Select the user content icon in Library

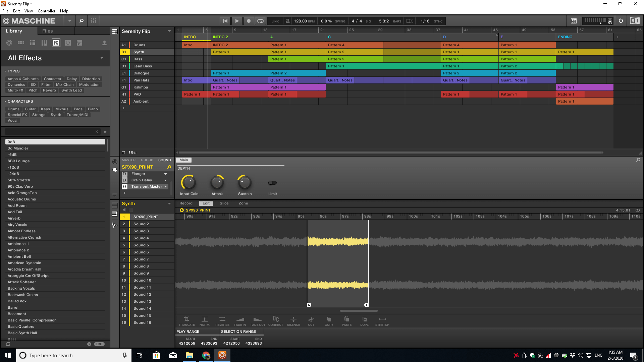click(104, 43)
